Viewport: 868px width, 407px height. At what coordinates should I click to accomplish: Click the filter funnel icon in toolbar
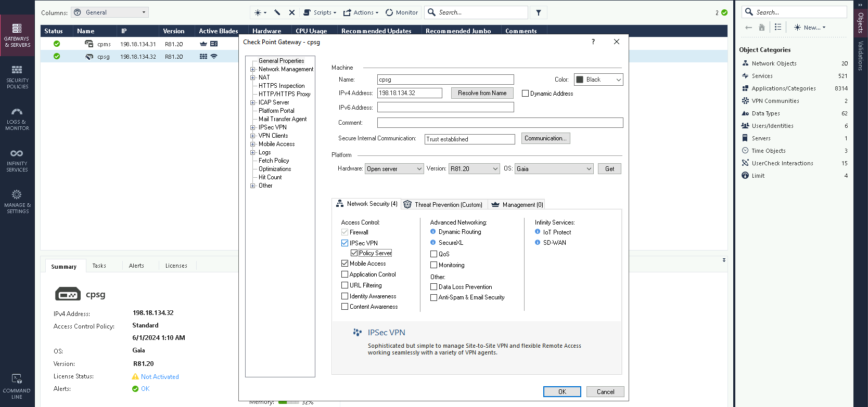pyautogui.click(x=539, y=12)
